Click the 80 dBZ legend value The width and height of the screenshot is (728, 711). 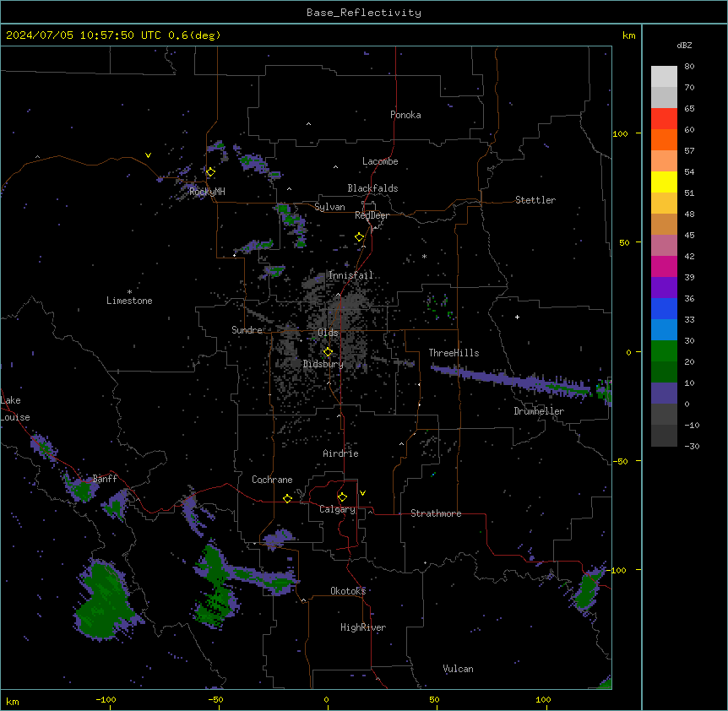689,67
